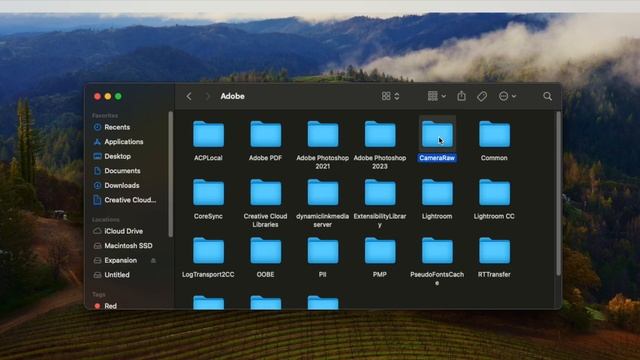Select the RTTransfer folder icon
Screen dimensions: 640x360
pyautogui.click(x=494, y=251)
